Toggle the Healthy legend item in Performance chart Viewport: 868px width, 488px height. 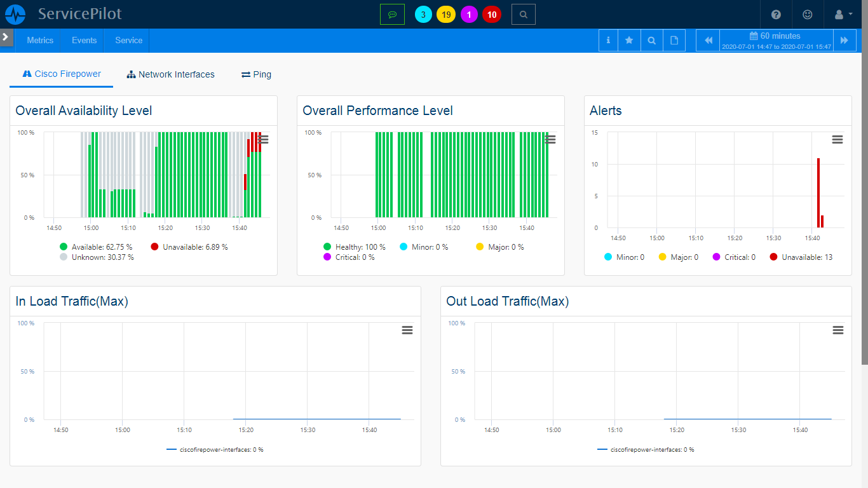click(354, 247)
